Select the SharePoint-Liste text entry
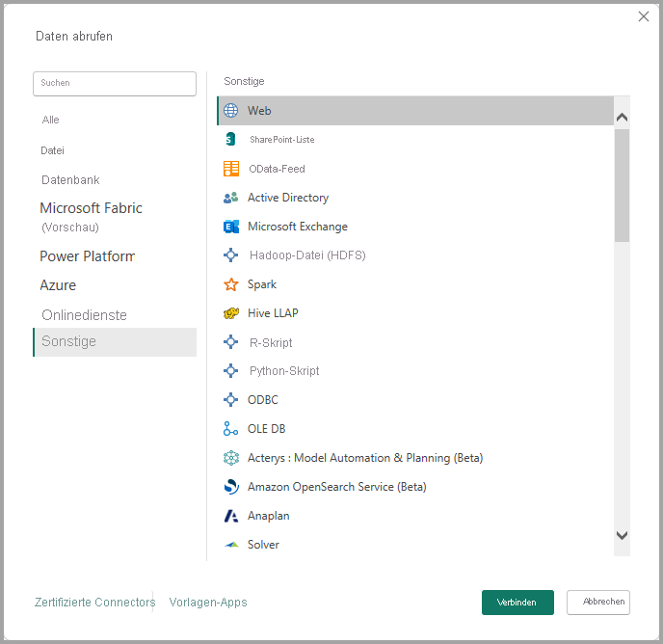This screenshot has width=663, height=644. 282,140
